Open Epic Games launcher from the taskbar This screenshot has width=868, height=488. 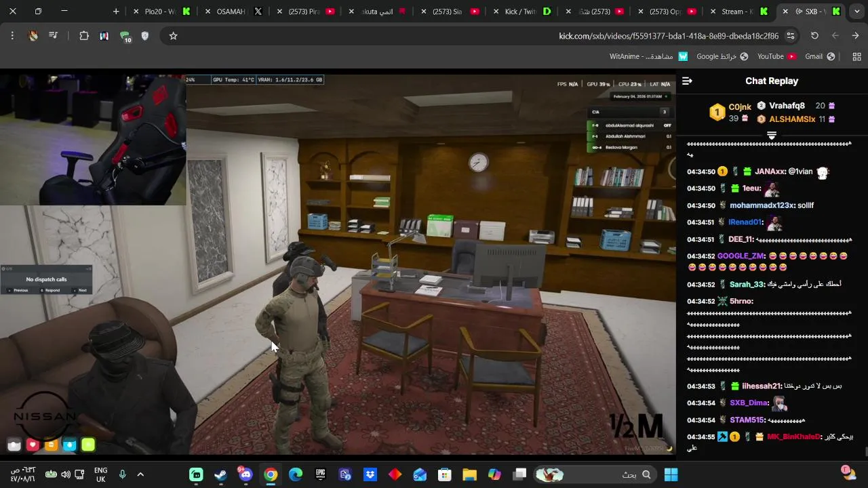pos(320,474)
